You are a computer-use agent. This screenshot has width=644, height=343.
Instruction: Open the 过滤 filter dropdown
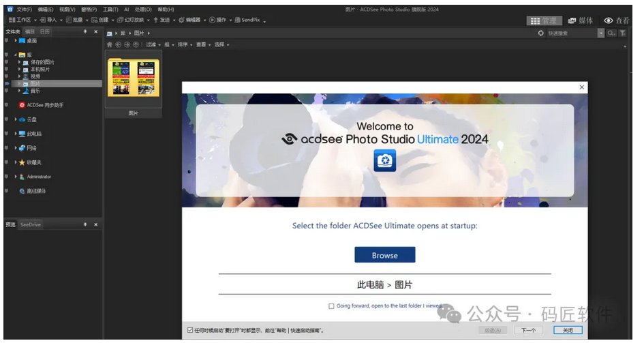153,44
